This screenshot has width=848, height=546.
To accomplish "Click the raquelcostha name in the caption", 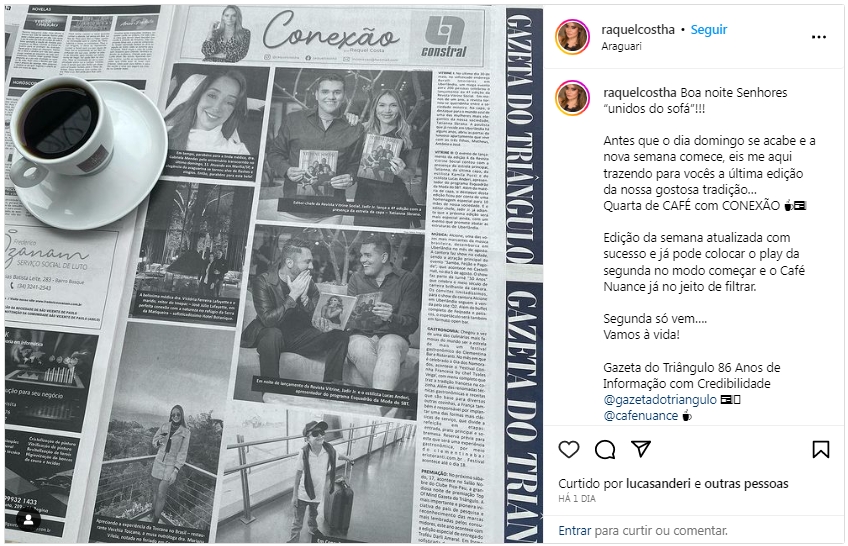I will [x=640, y=93].
